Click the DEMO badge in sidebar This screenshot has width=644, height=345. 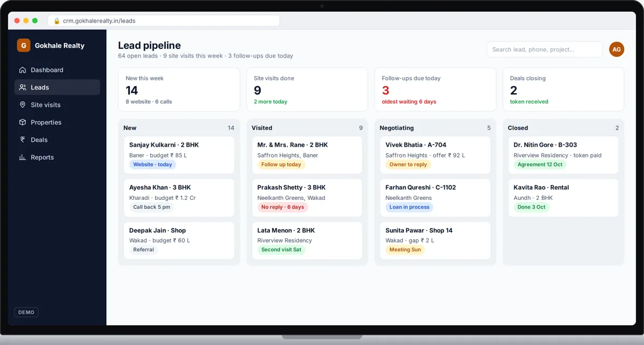pos(26,312)
